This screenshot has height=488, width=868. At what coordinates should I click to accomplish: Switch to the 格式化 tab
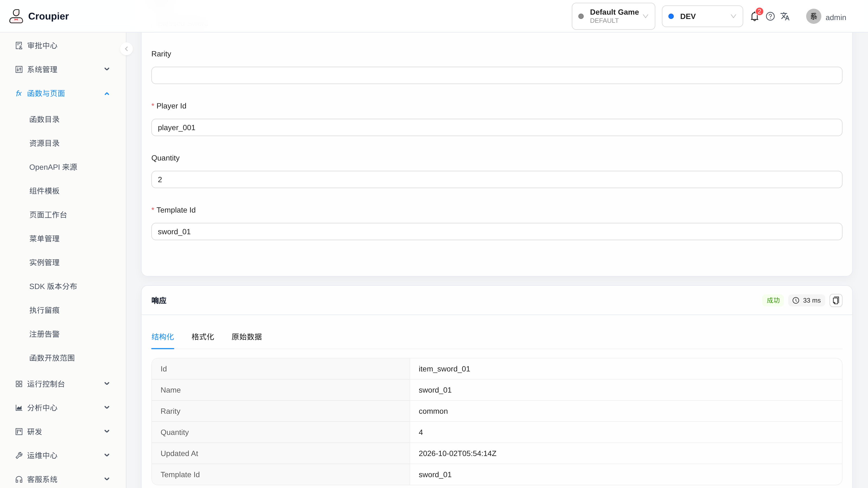click(x=203, y=337)
